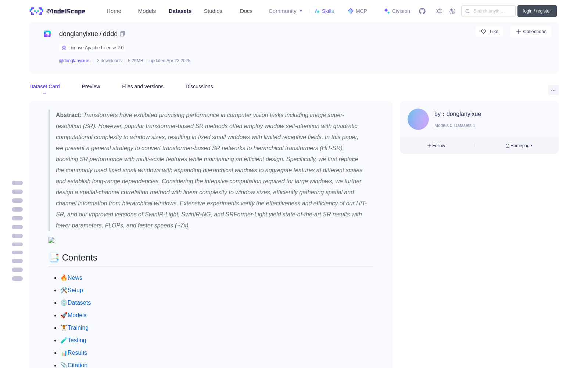Image resolution: width=588 pixels, height=368 pixels.
Task: Expand the Community dropdown menu
Action: point(286,11)
